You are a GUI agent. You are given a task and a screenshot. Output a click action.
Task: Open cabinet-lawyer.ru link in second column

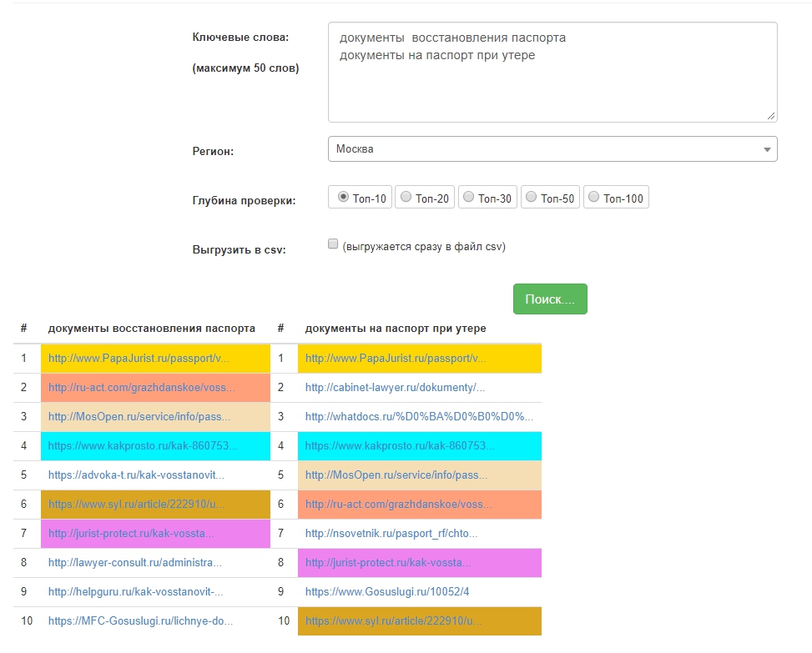click(x=395, y=388)
